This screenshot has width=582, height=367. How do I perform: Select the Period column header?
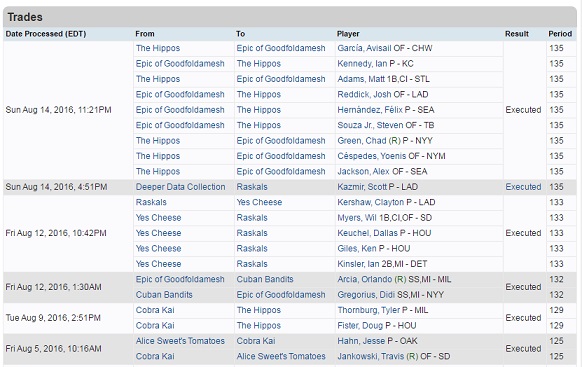pos(560,34)
